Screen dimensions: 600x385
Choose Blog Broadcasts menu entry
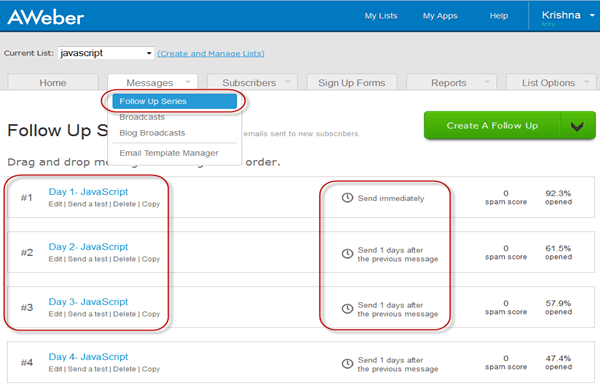[x=152, y=133]
